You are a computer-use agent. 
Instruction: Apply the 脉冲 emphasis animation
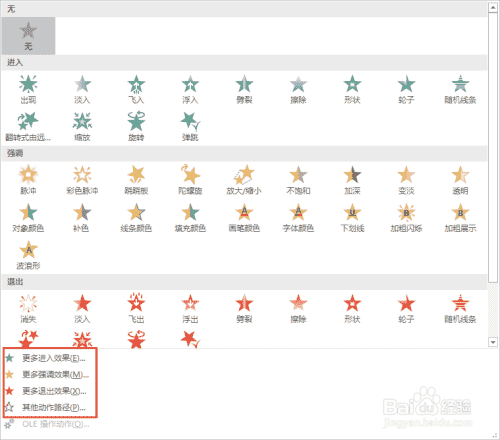click(x=28, y=180)
